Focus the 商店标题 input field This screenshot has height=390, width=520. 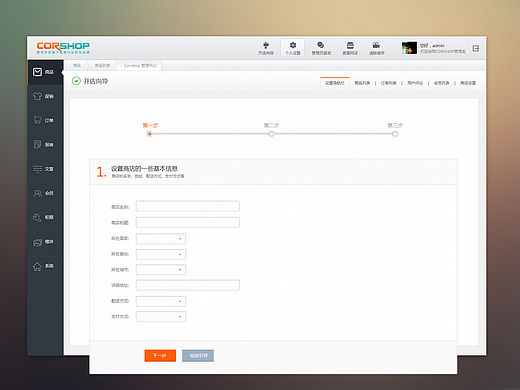click(x=188, y=222)
